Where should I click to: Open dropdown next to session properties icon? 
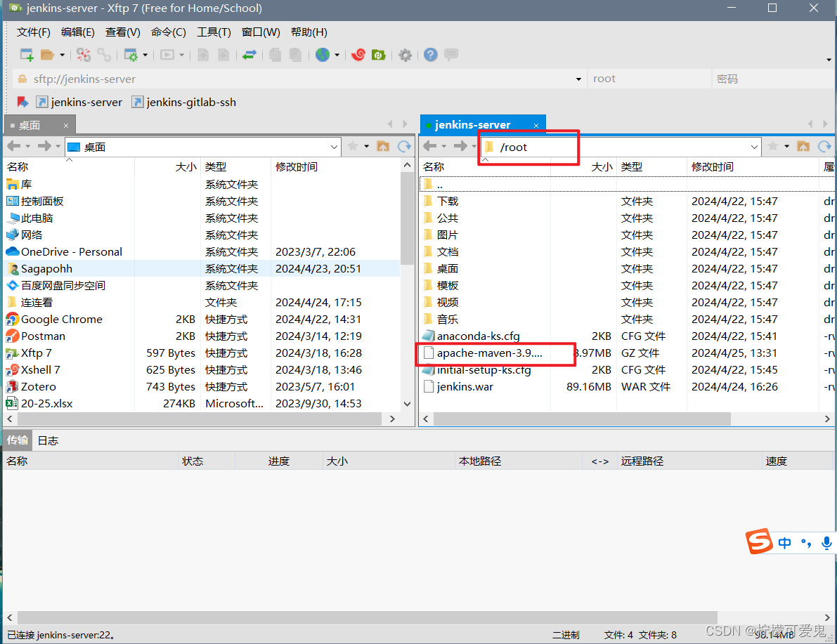[x=145, y=55]
